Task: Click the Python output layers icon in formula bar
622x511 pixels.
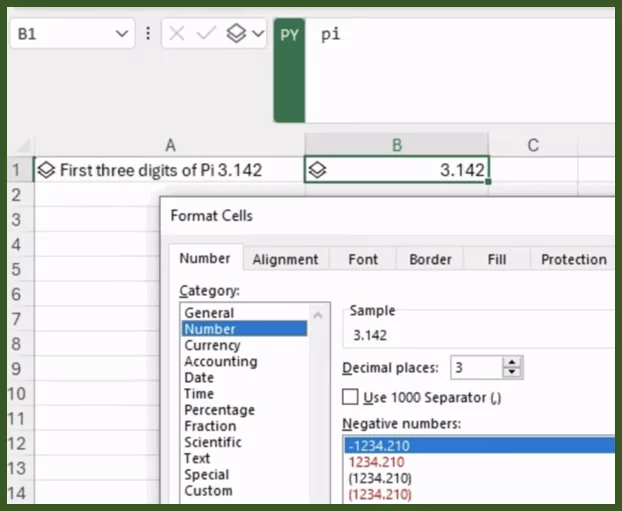Action: click(235, 34)
